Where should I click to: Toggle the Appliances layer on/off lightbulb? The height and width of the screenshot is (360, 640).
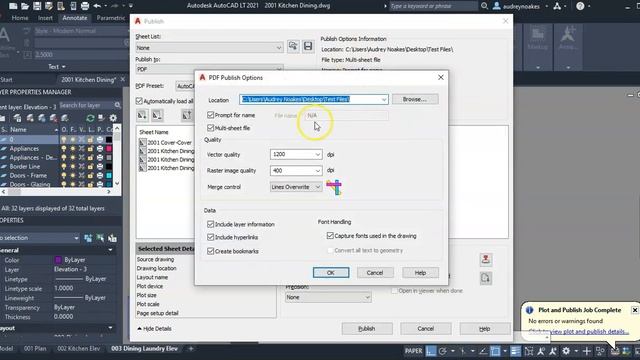point(64,149)
